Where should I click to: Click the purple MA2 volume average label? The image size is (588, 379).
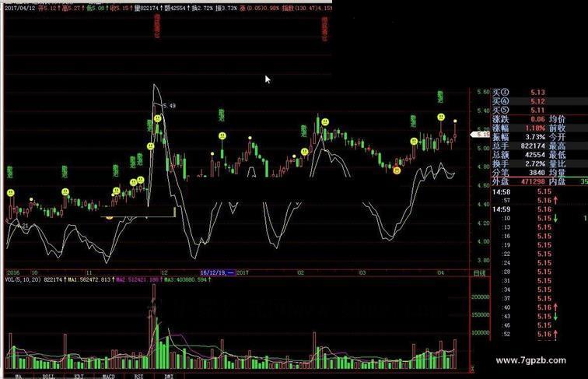(137, 280)
